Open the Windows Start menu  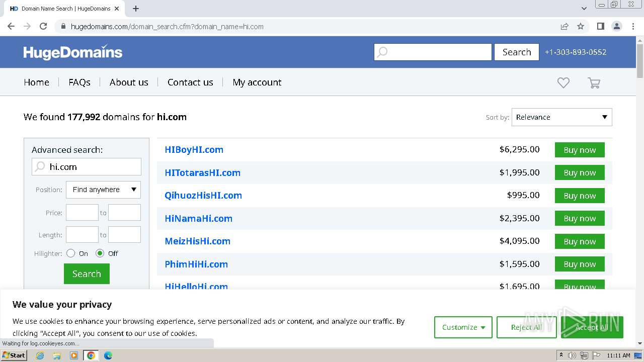tap(14, 355)
